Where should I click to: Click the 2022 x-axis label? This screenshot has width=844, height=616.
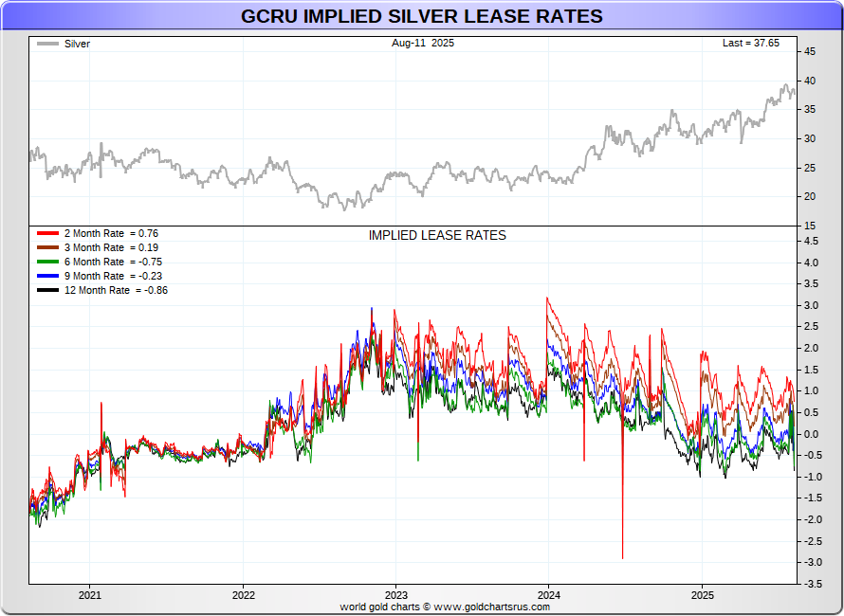[x=244, y=595]
